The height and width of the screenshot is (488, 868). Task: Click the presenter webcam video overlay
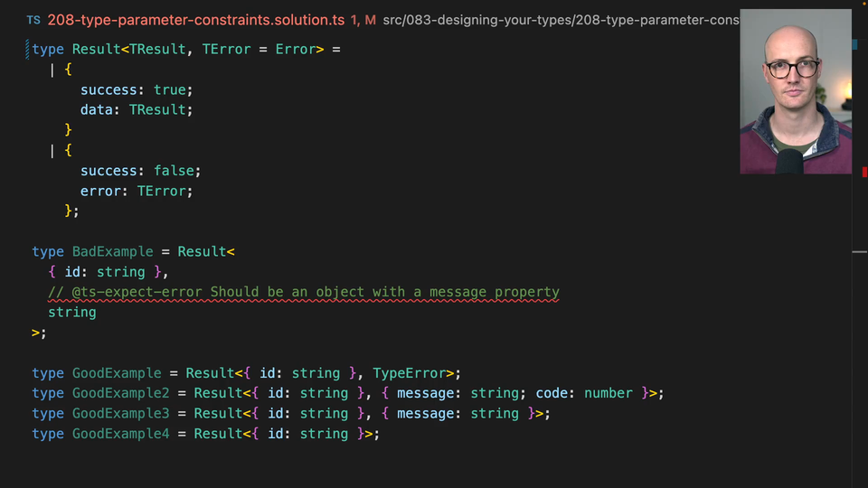[x=796, y=91]
